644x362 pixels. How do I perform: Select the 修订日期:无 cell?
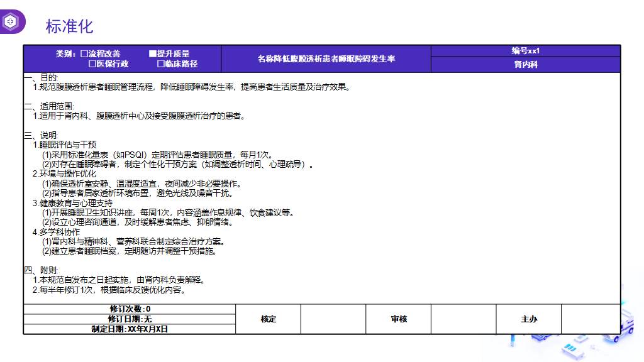pos(130,319)
